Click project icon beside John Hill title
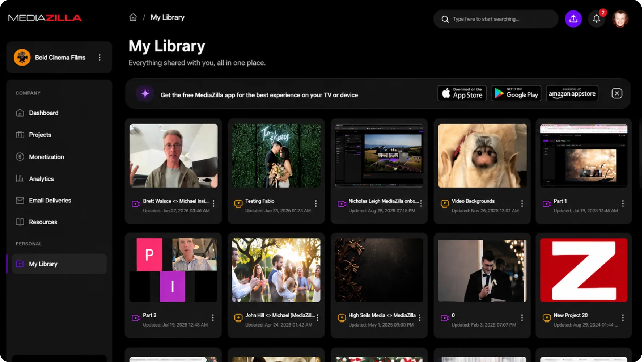This screenshot has width=644, height=362. tap(238, 318)
